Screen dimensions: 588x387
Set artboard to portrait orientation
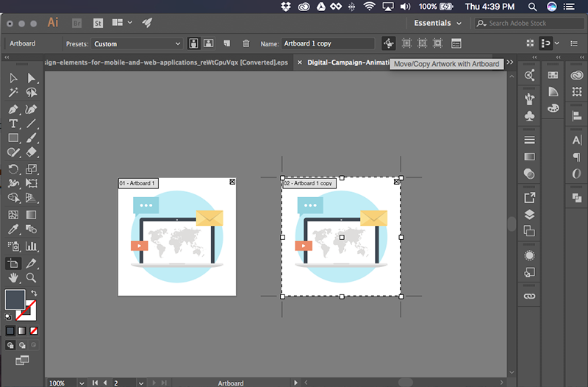coord(193,43)
